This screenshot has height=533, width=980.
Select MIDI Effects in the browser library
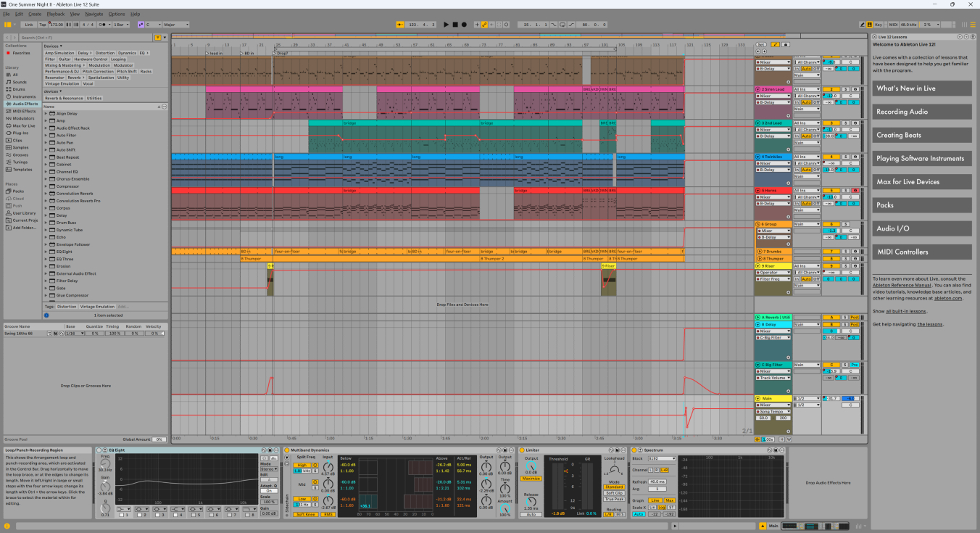pyautogui.click(x=24, y=111)
